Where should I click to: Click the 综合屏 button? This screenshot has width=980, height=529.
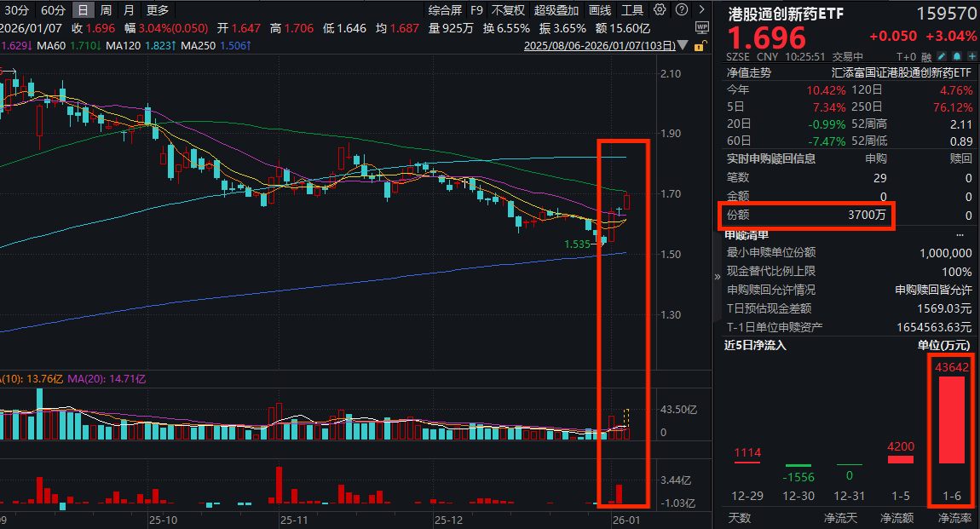[445, 10]
